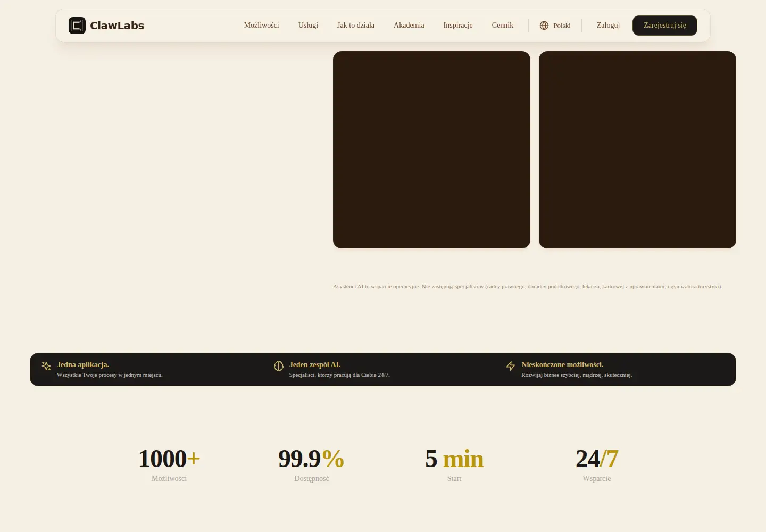Click the globe language icon

(x=544, y=26)
